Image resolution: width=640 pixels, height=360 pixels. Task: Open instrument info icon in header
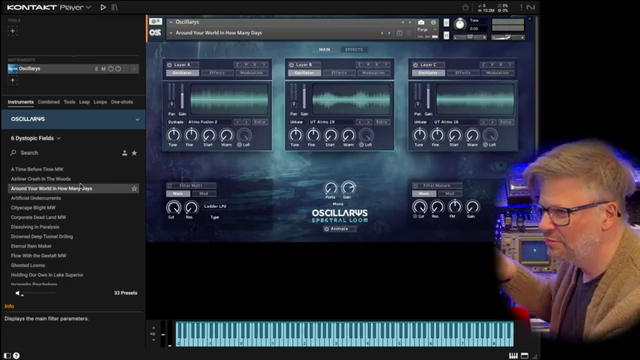pyautogui.click(x=433, y=22)
